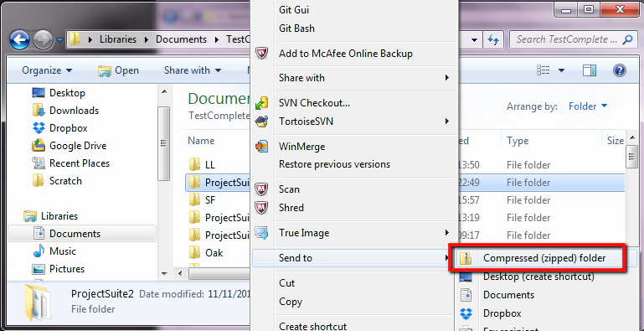The width and height of the screenshot is (644, 331).
Task: Click the zipped folder icon in submenu
Action: coord(466,258)
